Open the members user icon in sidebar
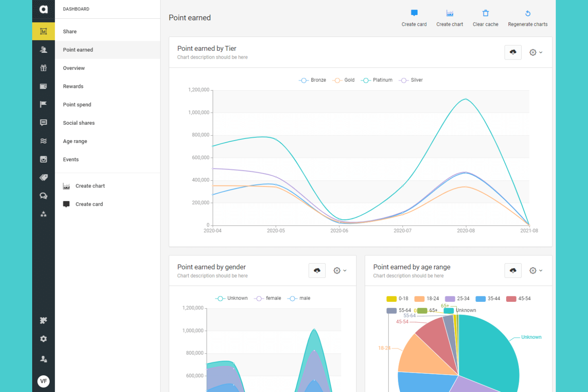This screenshot has height=392, width=588. point(43,50)
